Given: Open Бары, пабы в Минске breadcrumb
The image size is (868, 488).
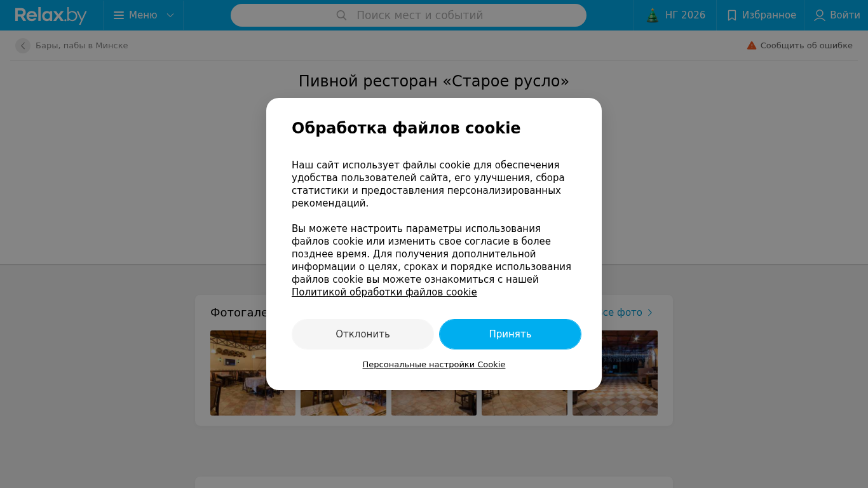Looking at the screenshot, I should (82, 46).
